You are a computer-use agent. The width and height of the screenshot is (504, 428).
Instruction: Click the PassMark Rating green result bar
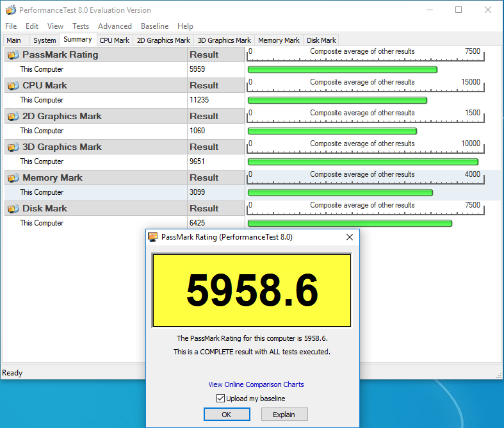click(343, 69)
